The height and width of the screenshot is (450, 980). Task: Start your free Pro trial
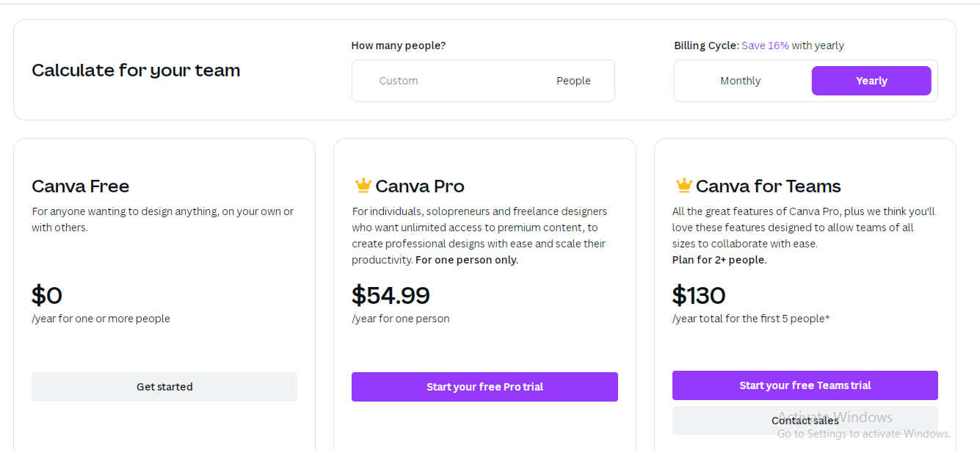pyautogui.click(x=484, y=387)
